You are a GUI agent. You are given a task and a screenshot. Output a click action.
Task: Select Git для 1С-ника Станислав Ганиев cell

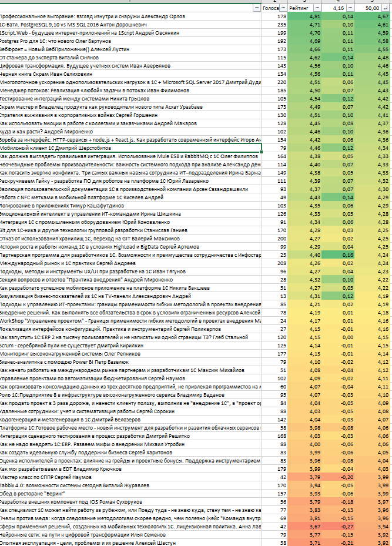[130, 230]
